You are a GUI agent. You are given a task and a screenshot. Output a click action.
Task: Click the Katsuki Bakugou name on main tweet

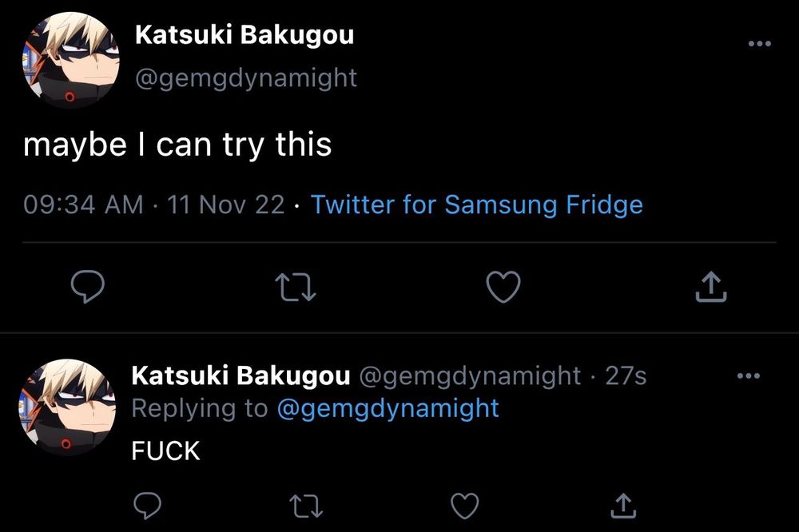(244, 35)
